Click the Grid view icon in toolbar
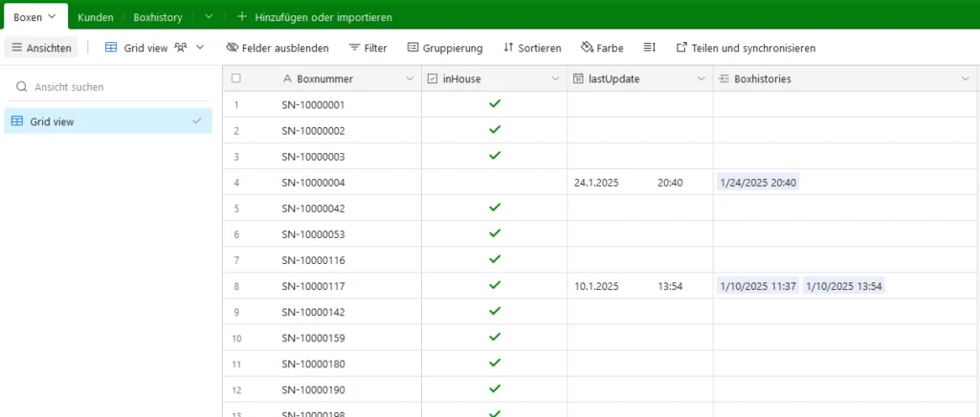 111,48
